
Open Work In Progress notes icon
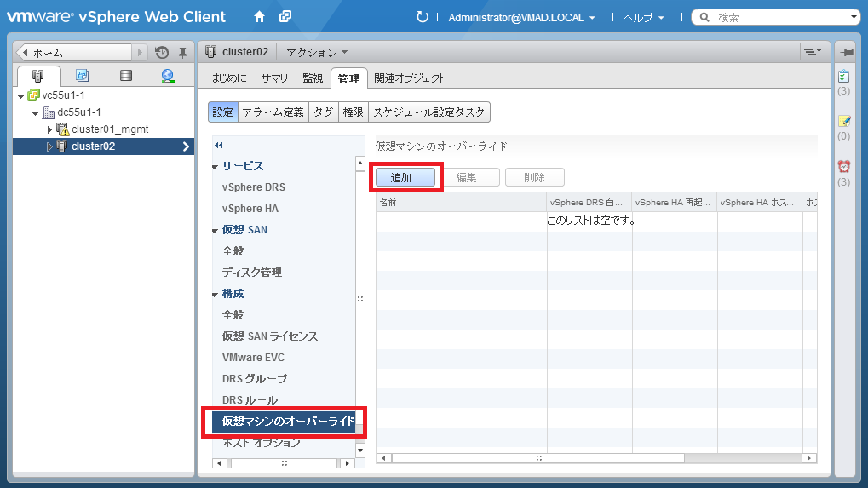(x=843, y=121)
